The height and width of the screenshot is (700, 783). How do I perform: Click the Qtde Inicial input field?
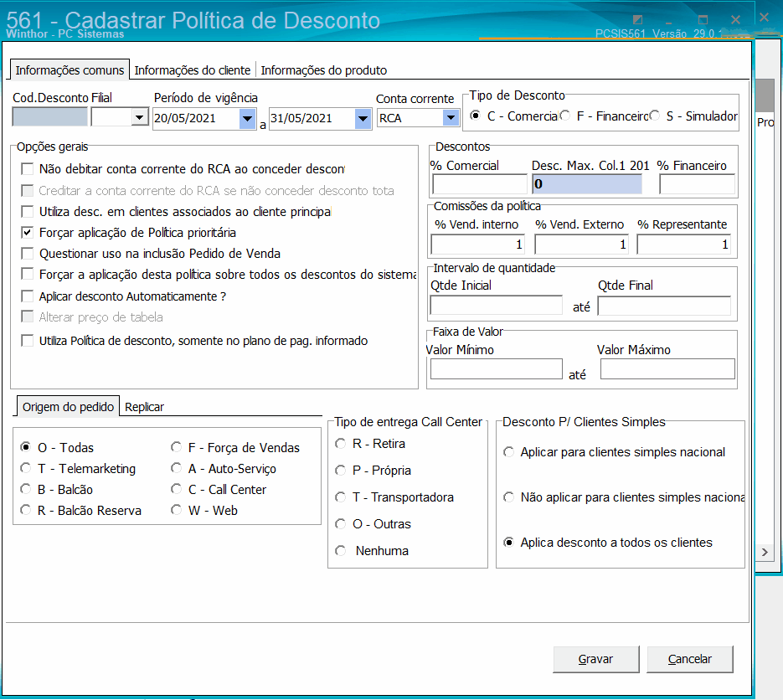tap(497, 306)
